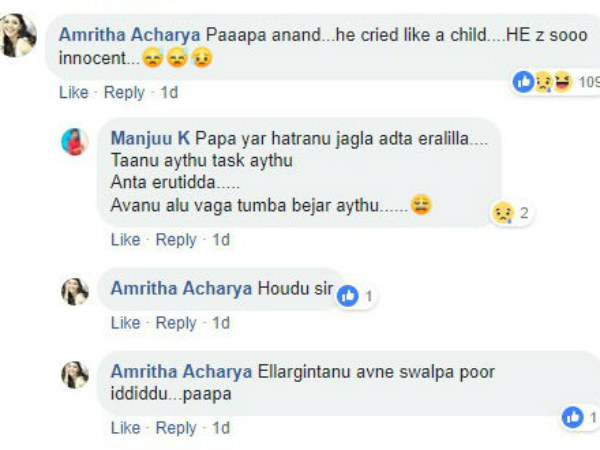Reply to the 'Houdu sir' comment
Screen dimensions: 600x450
(176, 323)
